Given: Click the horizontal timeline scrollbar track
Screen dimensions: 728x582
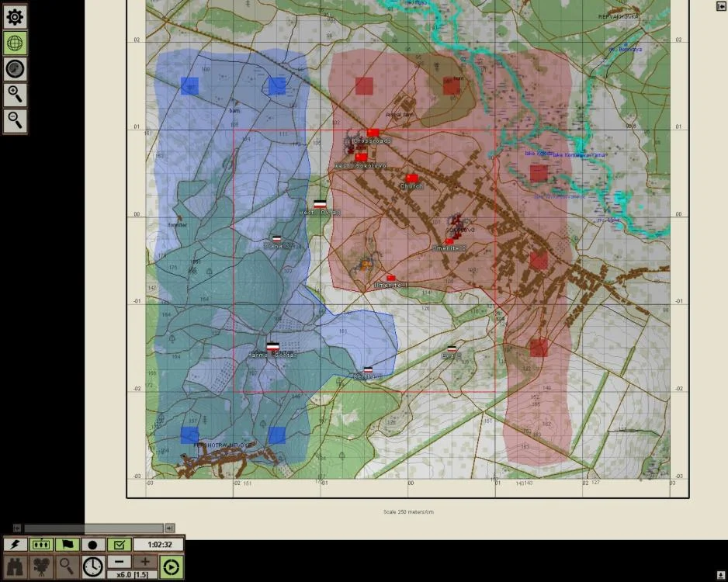Looking at the screenshot, I should point(93,528).
